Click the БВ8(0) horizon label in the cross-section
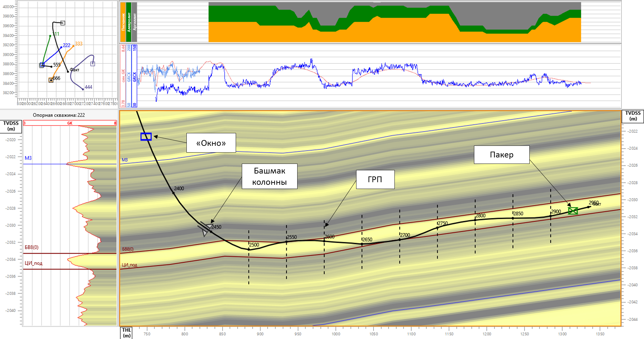This screenshot has width=644, height=339. tap(128, 249)
